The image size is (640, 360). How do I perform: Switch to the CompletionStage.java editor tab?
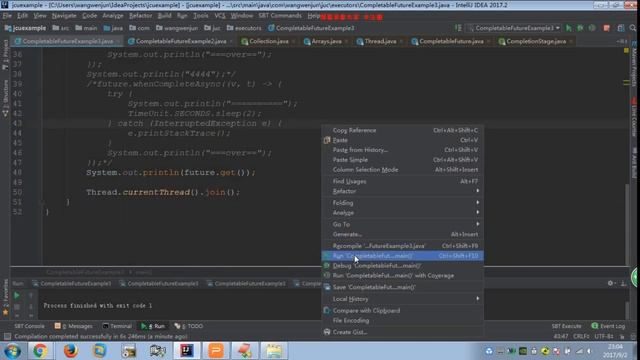click(535, 41)
